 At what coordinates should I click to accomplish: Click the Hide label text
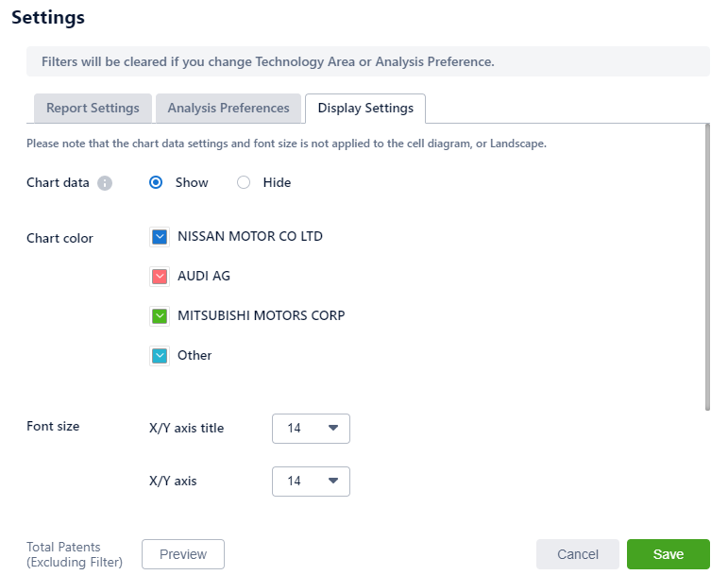[x=277, y=182]
